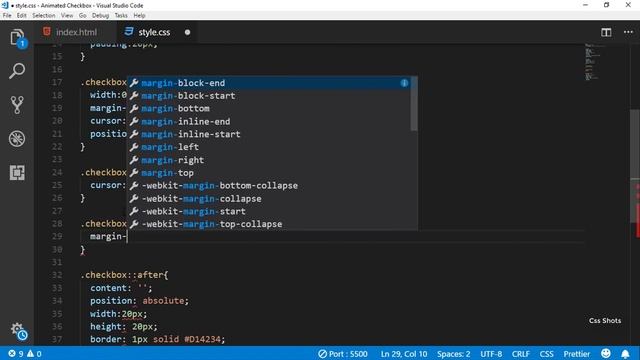Open the Help menu

tap(139, 16)
